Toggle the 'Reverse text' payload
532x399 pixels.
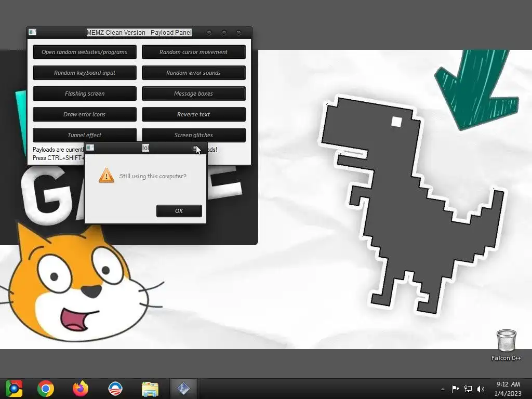193,114
